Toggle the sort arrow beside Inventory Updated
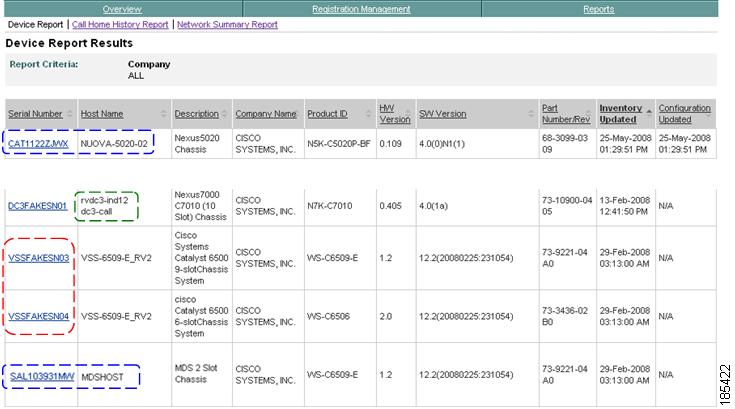The height and width of the screenshot is (409, 735). (649, 111)
